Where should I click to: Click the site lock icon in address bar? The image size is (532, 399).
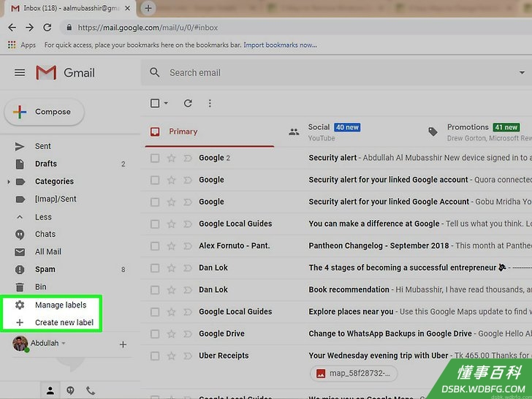69,28
